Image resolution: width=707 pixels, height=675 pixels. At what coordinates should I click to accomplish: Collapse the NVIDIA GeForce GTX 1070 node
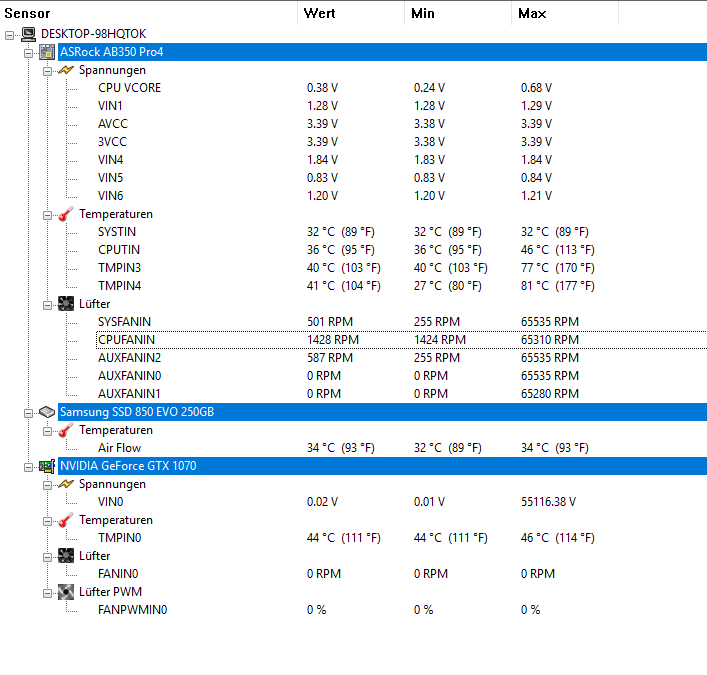pyautogui.click(x=28, y=467)
